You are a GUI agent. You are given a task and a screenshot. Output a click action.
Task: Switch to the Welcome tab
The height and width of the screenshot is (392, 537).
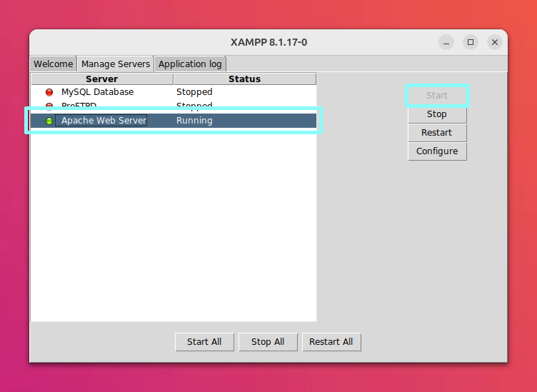53,64
